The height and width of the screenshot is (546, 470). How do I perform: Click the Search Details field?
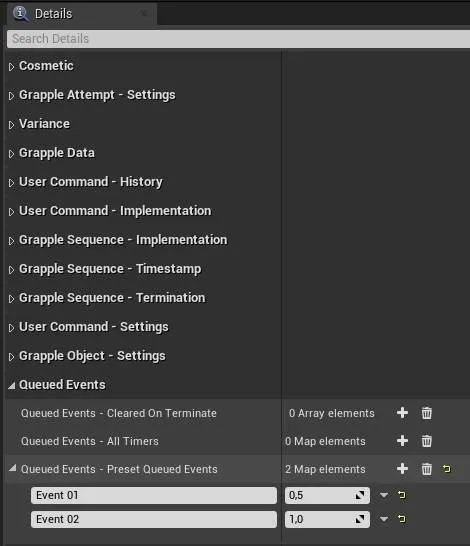coord(238,39)
